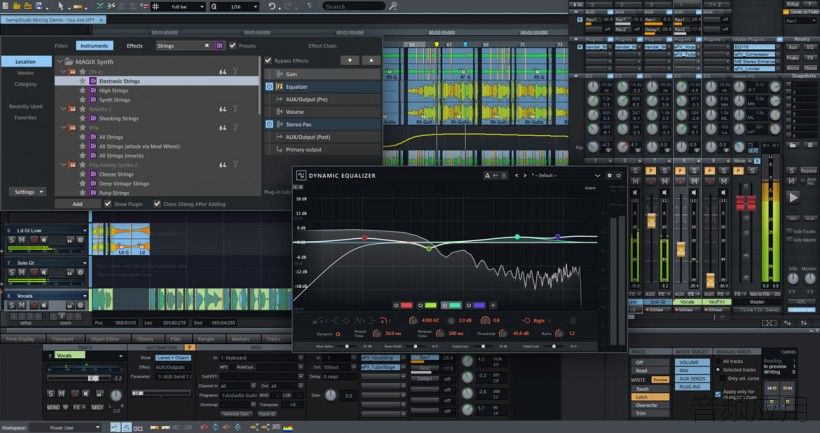This screenshot has width=820, height=433.
Task: Select the Location tab in browser sidebar
Action: pos(26,62)
